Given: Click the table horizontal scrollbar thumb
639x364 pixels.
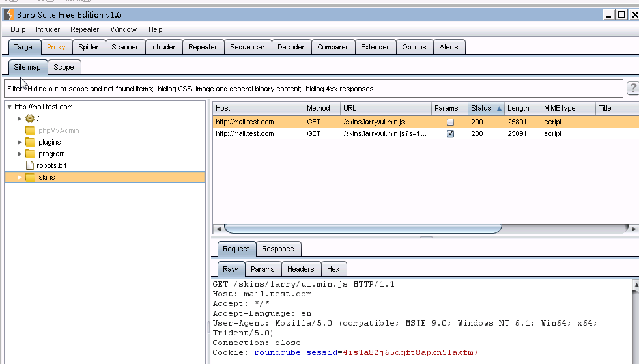Looking at the screenshot, I should (x=363, y=229).
